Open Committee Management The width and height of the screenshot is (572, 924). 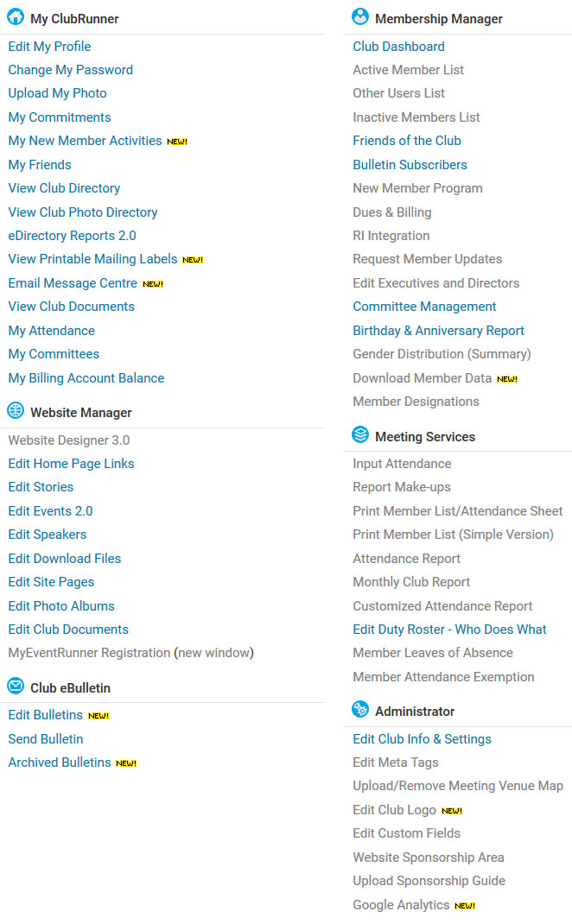424,307
